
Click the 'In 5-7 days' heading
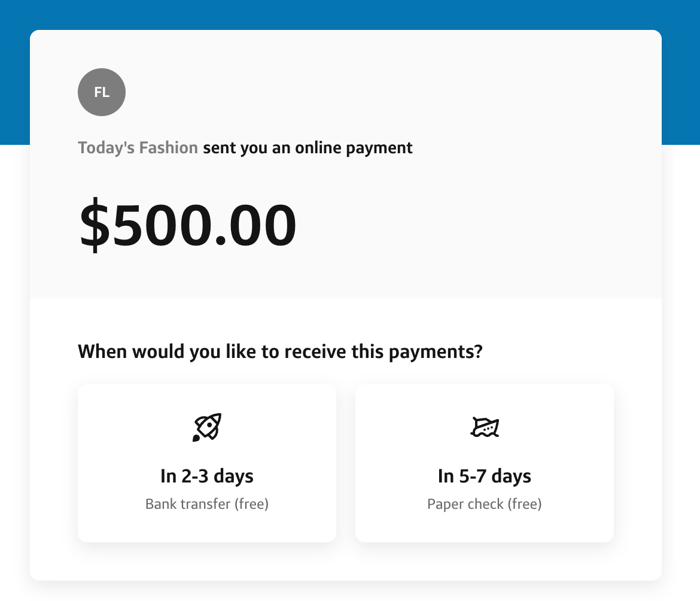[x=485, y=476]
